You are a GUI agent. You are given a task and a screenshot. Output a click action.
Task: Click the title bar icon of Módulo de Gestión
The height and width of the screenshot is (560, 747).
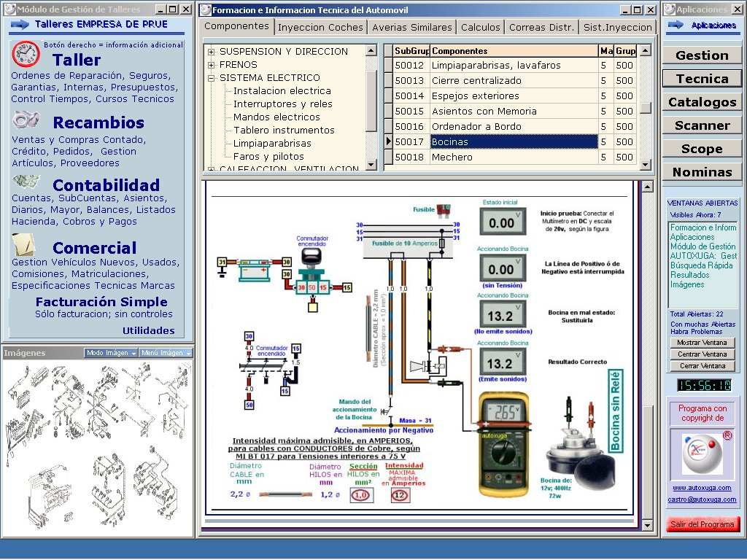(10, 9)
